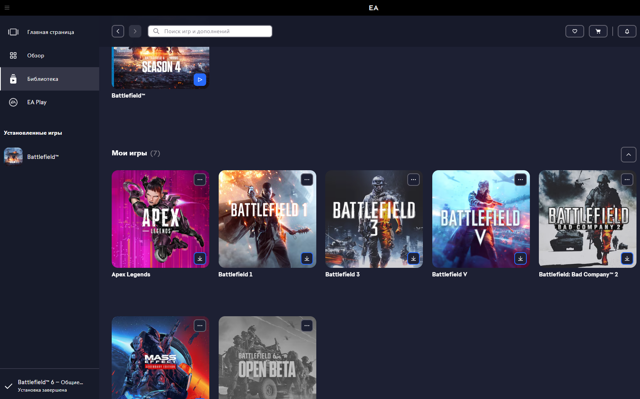
Task: Open the shopping cart icon
Action: (598, 31)
